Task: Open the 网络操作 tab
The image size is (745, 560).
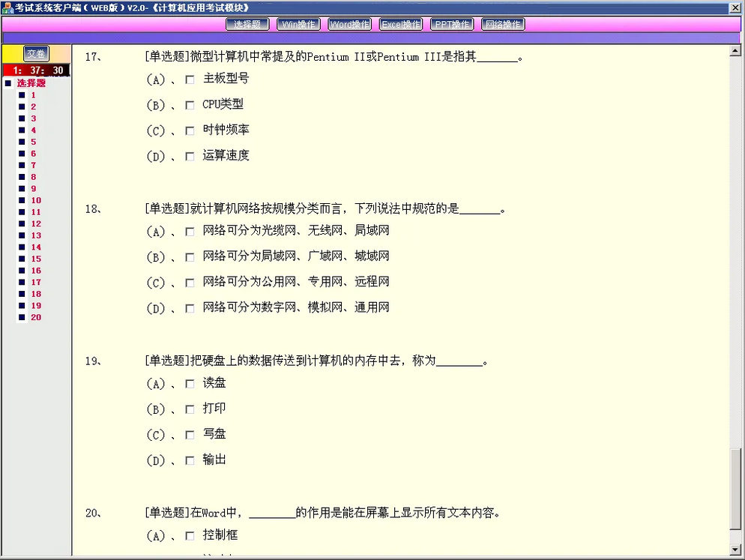Action: (x=503, y=24)
